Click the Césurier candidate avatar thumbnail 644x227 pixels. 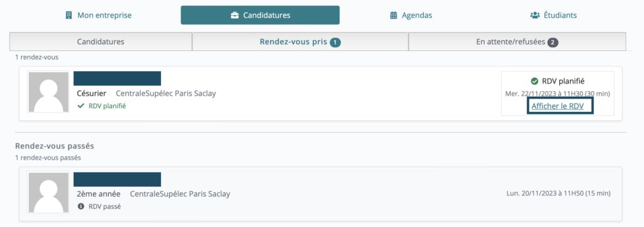click(48, 92)
